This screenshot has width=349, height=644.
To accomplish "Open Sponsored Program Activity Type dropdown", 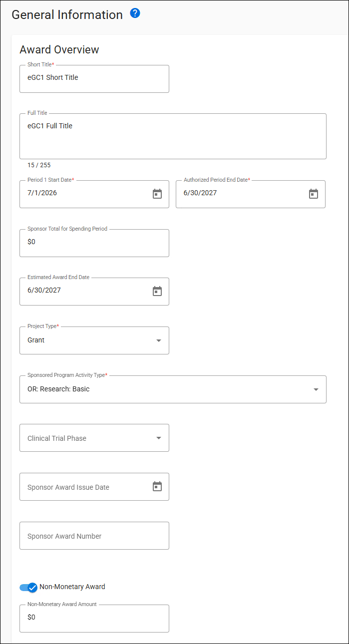I will [x=316, y=389].
